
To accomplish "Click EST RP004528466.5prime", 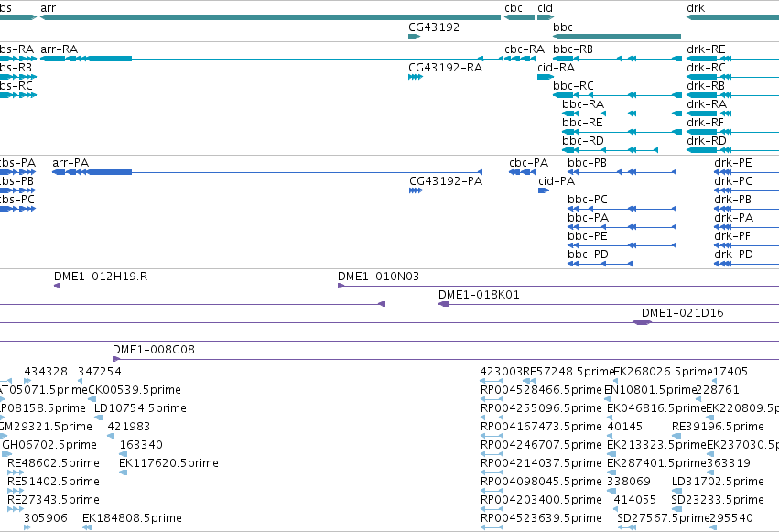I will click(x=492, y=399).
